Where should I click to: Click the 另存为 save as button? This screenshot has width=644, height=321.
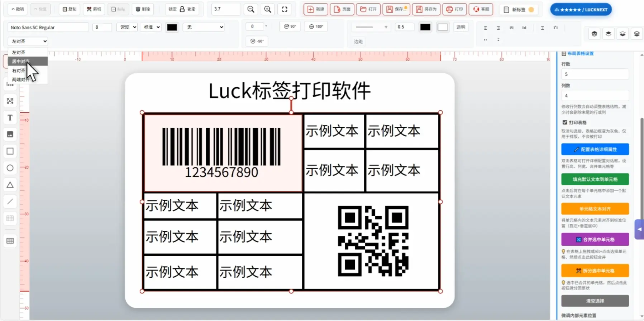tap(426, 9)
